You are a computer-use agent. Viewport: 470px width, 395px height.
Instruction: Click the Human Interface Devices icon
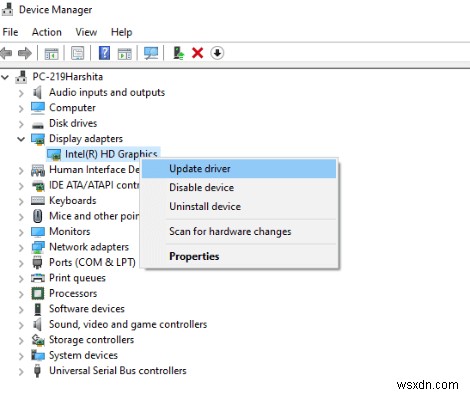click(38, 170)
